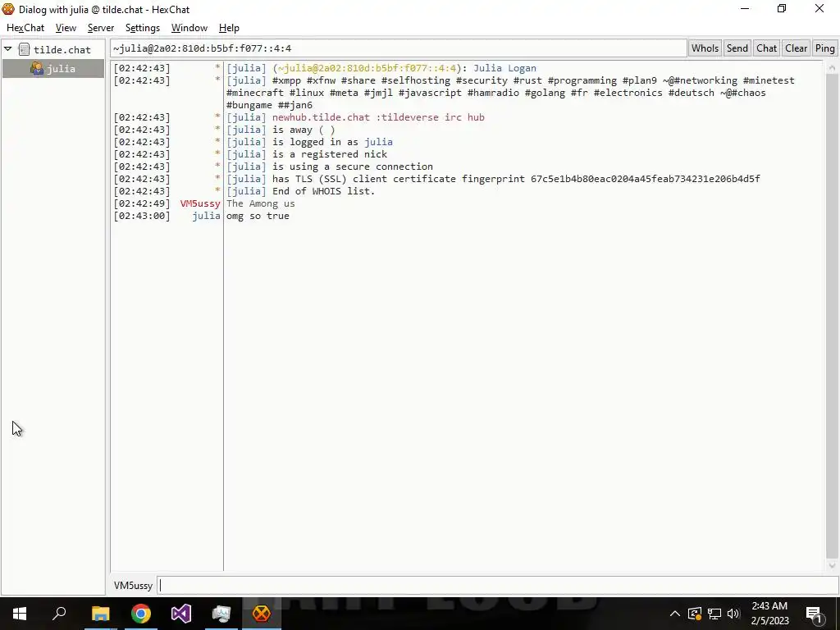Click the Clear button
Image resolution: width=840 pixels, height=630 pixels.
[x=796, y=48]
